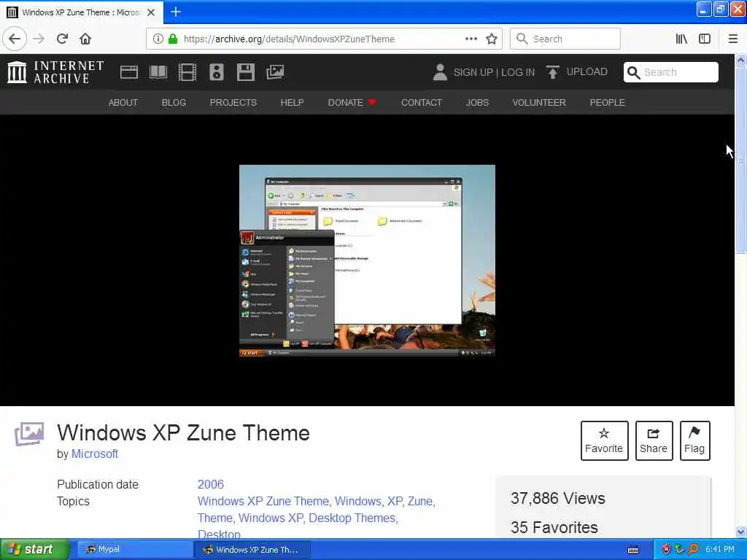Click the upload arrow icon
The width and height of the screenshot is (747, 560).
[x=553, y=72]
